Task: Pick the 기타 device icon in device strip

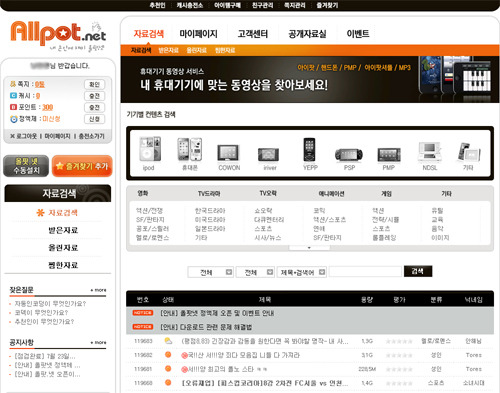Action: pos(469,152)
